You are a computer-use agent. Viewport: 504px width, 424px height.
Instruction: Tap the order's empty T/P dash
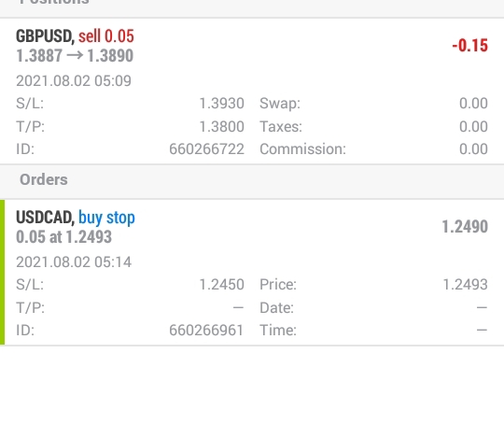(x=238, y=308)
